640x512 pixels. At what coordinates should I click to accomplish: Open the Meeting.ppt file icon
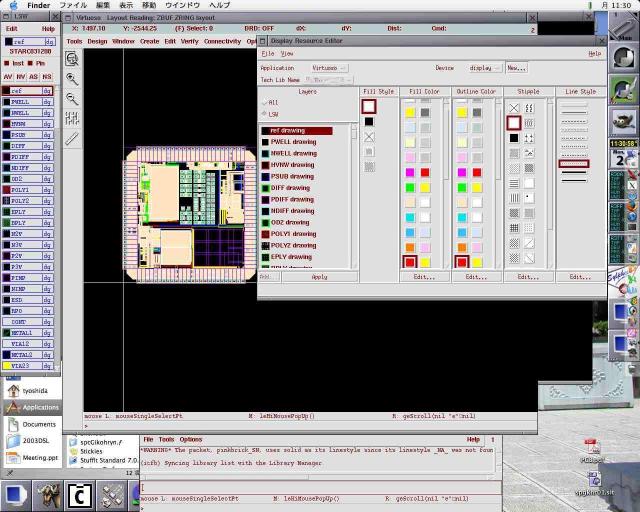click(x=13, y=458)
